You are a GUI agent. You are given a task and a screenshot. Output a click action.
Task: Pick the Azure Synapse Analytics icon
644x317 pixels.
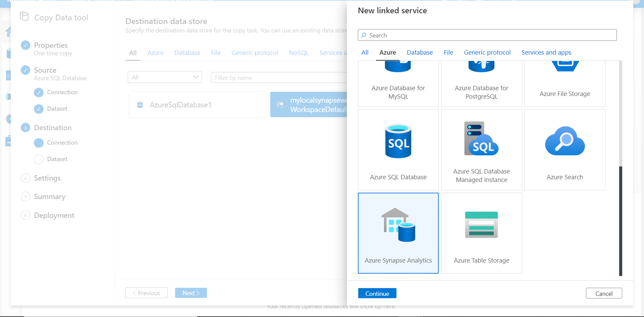pyautogui.click(x=398, y=225)
